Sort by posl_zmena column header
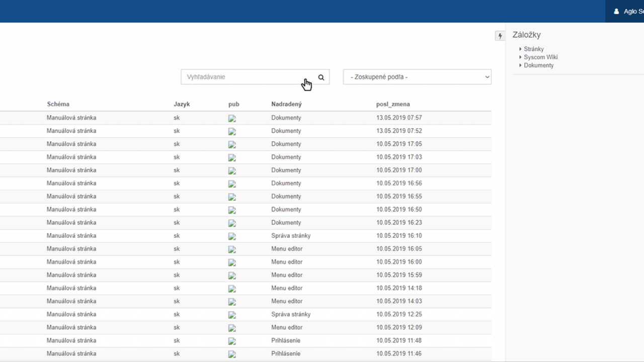 click(x=393, y=104)
